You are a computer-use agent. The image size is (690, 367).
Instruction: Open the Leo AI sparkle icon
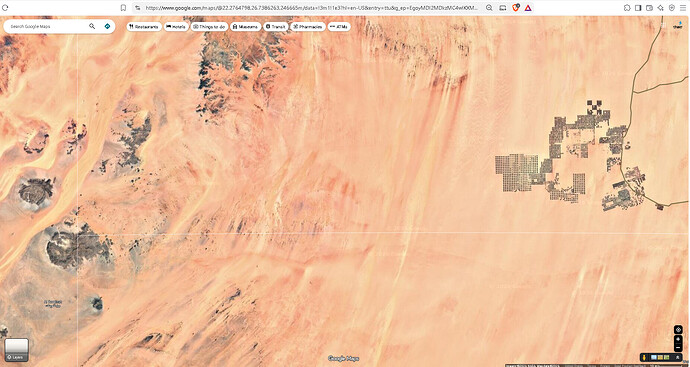(x=661, y=8)
